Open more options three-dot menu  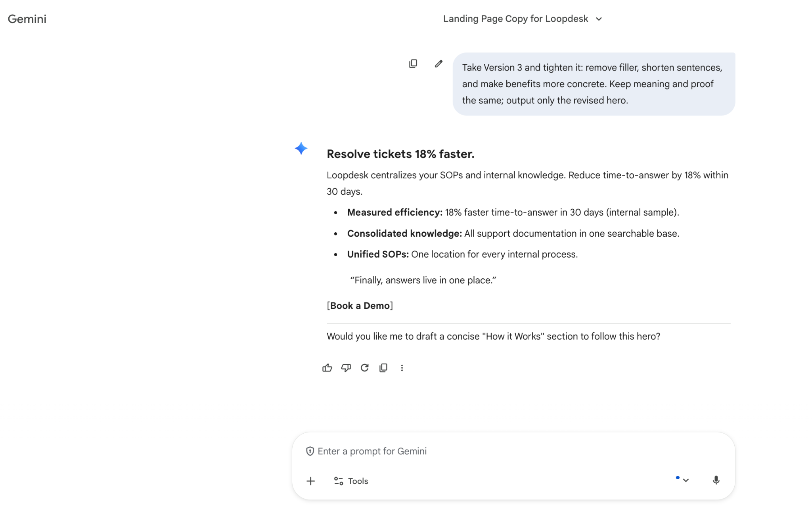click(402, 368)
